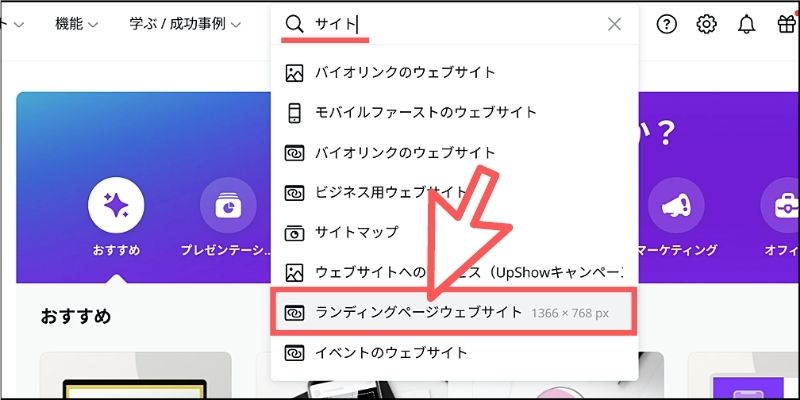Open the first recommended template thumbnail under おすすめ
Image resolution: width=800 pixels, height=400 pixels.
[135, 376]
